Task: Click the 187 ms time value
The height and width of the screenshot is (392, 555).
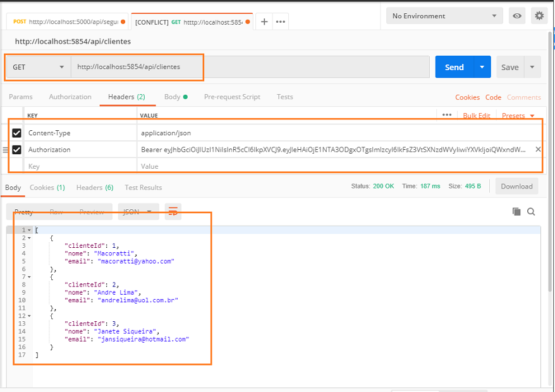Action: 430,187
